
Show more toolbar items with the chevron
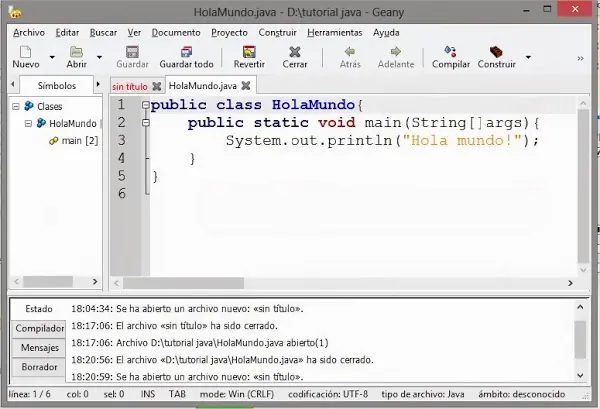pos(580,58)
